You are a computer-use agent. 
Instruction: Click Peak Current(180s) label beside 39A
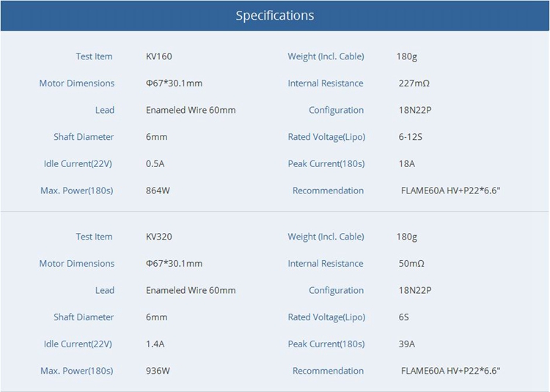point(326,344)
